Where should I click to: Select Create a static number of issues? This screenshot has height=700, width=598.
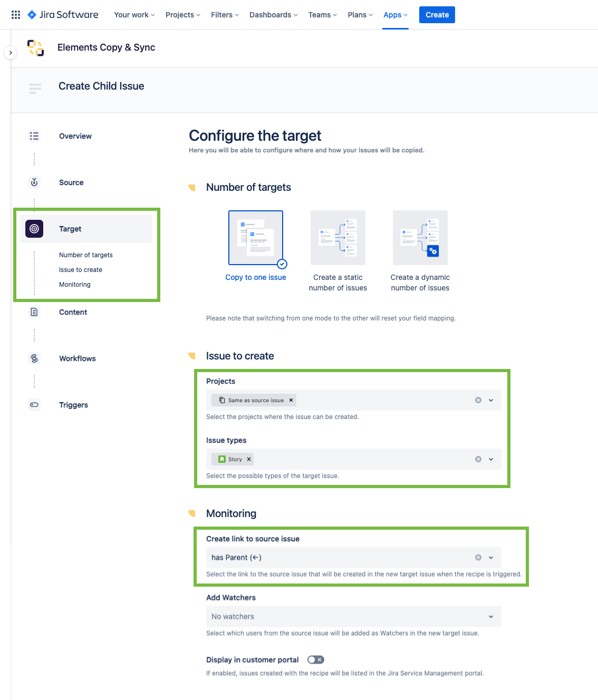coord(338,238)
